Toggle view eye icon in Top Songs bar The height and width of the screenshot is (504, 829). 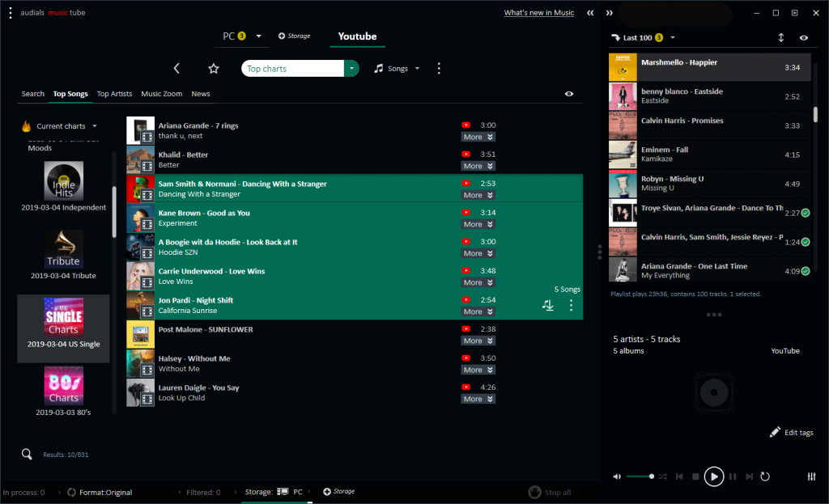click(569, 94)
